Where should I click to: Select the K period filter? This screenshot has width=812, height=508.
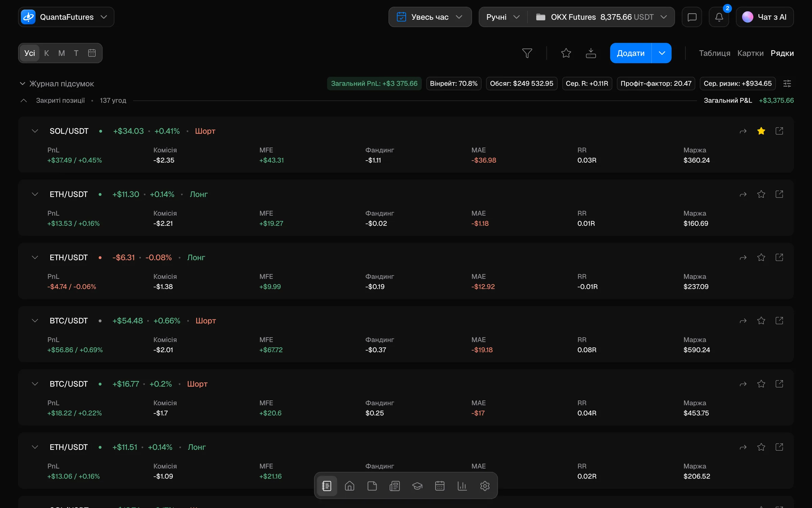(x=47, y=53)
